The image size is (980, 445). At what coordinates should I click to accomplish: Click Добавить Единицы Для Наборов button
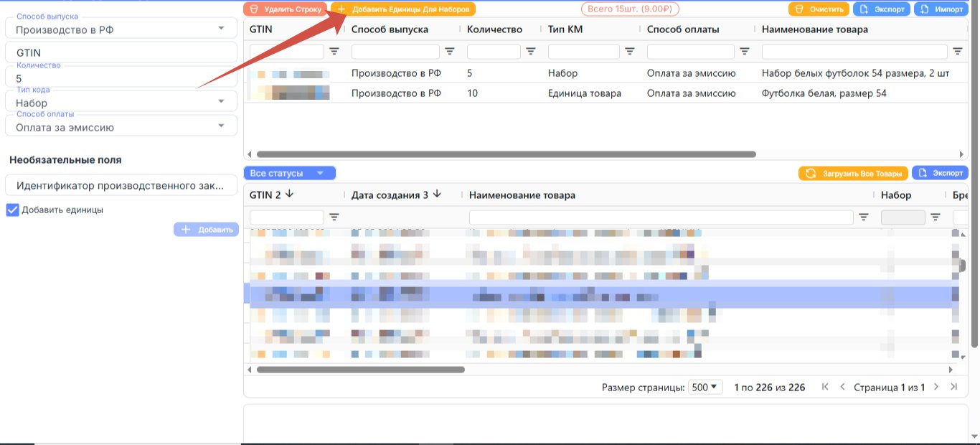tap(403, 9)
